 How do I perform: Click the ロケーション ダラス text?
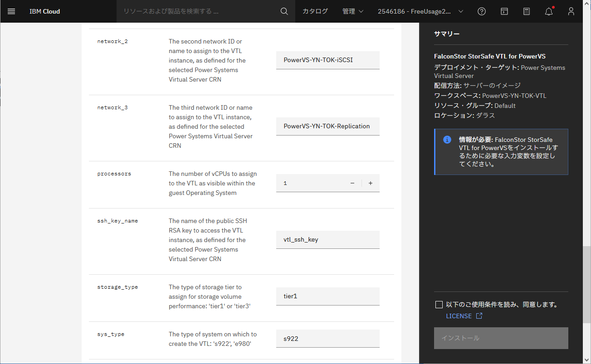pyautogui.click(x=464, y=115)
